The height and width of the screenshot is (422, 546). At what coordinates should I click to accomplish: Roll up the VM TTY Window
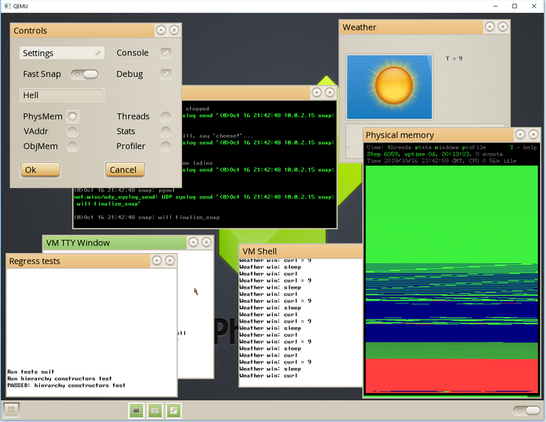click(x=193, y=242)
